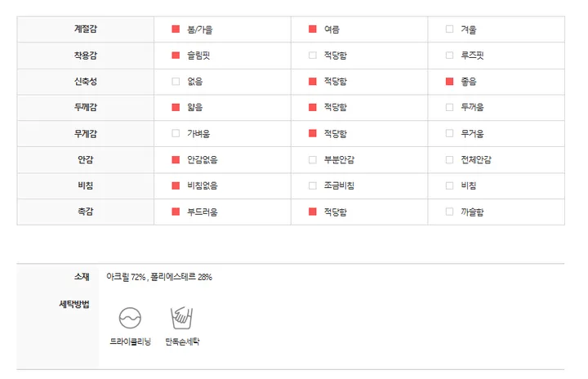Image resolution: width=588 pixels, height=379 pixels.
Task: Check the empty 전체안감 checkbox
Action: pos(449,159)
